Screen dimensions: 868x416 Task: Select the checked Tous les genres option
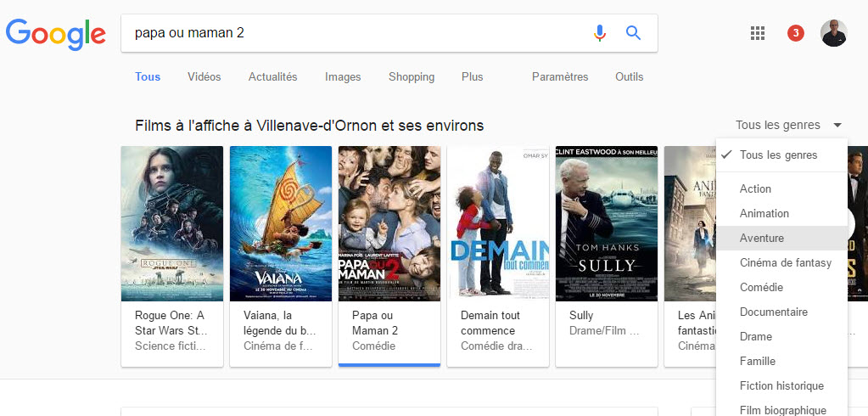click(x=781, y=155)
